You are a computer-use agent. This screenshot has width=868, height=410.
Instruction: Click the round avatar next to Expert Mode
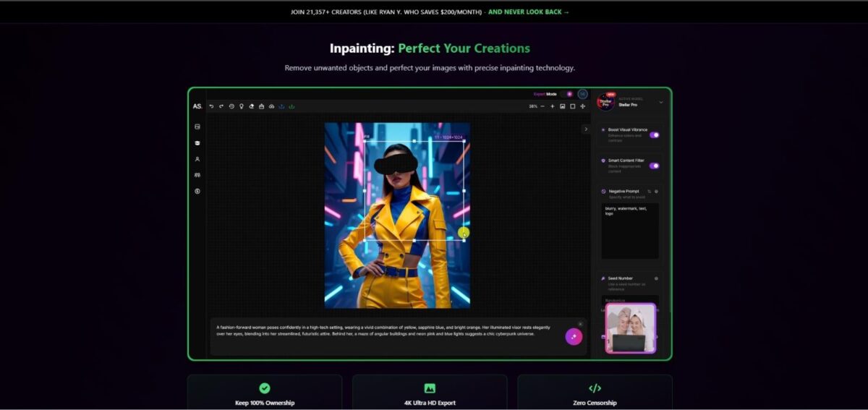582,94
